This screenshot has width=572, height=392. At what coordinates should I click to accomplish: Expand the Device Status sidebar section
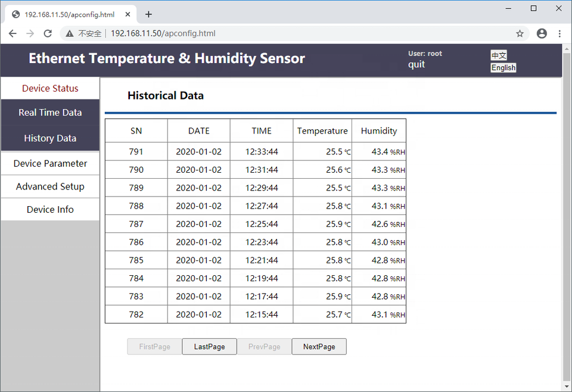pyautogui.click(x=50, y=88)
